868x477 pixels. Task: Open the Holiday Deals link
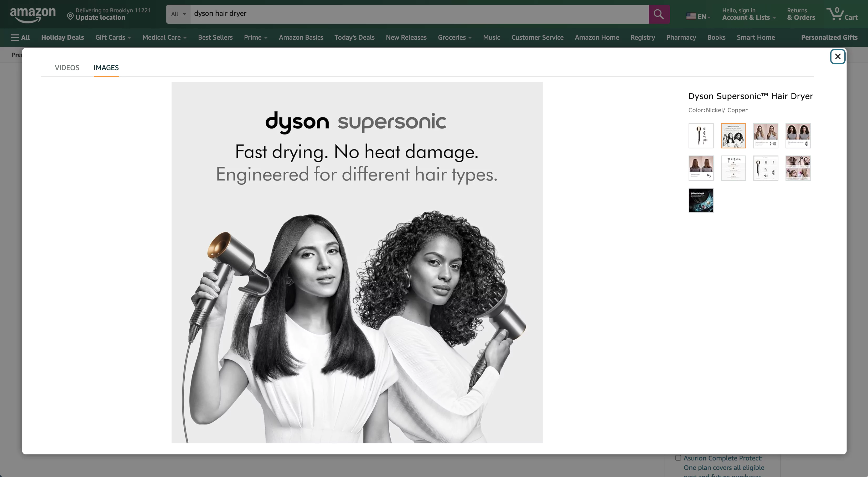point(62,37)
